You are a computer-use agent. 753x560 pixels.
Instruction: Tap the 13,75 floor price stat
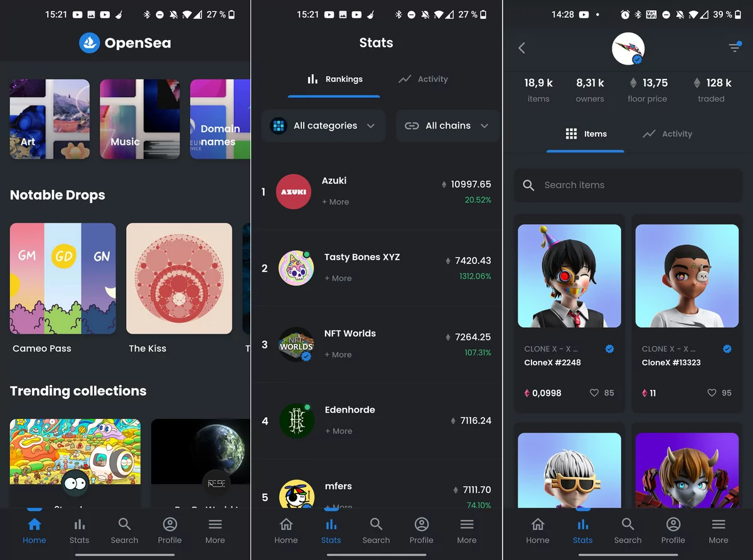pos(648,90)
